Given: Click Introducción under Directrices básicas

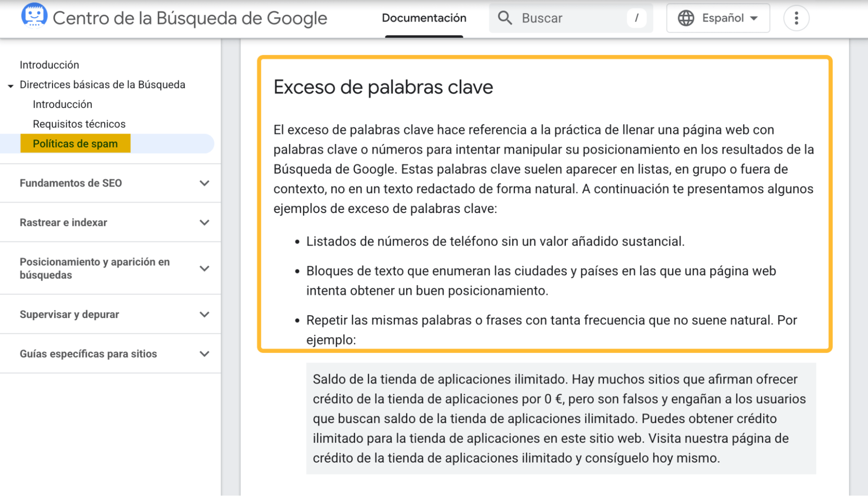Looking at the screenshot, I should click(x=62, y=104).
